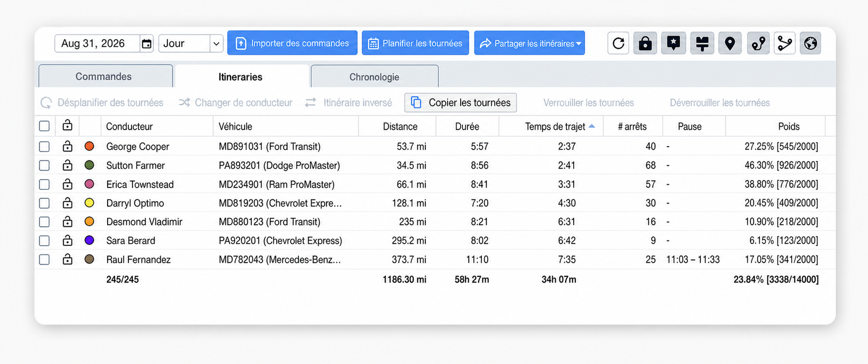This screenshot has height=364, width=868.
Task: Click Sara Berard's purple color dot
Action: click(x=89, y=241)
